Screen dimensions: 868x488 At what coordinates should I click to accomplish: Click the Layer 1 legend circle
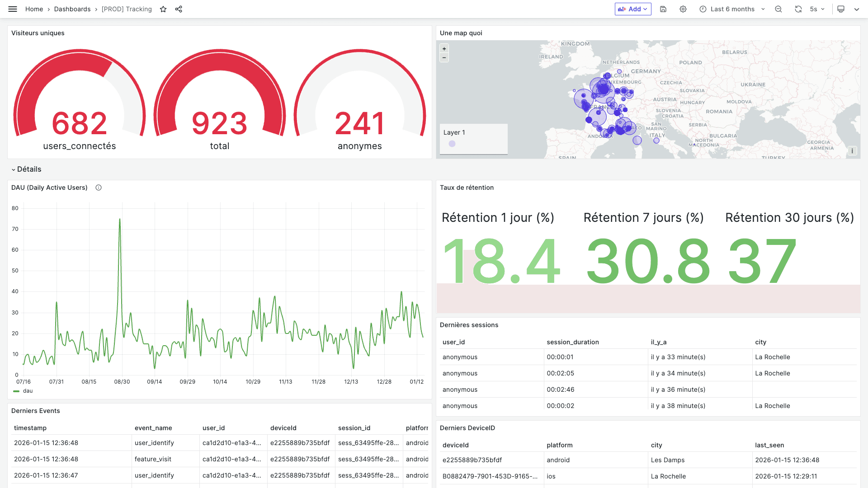(x=452, y=144)
